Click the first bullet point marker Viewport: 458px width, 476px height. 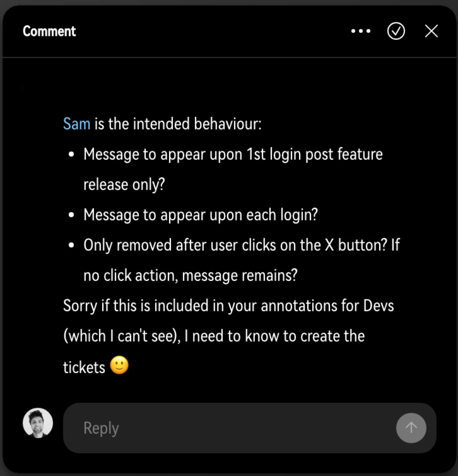tap(72, 155)
